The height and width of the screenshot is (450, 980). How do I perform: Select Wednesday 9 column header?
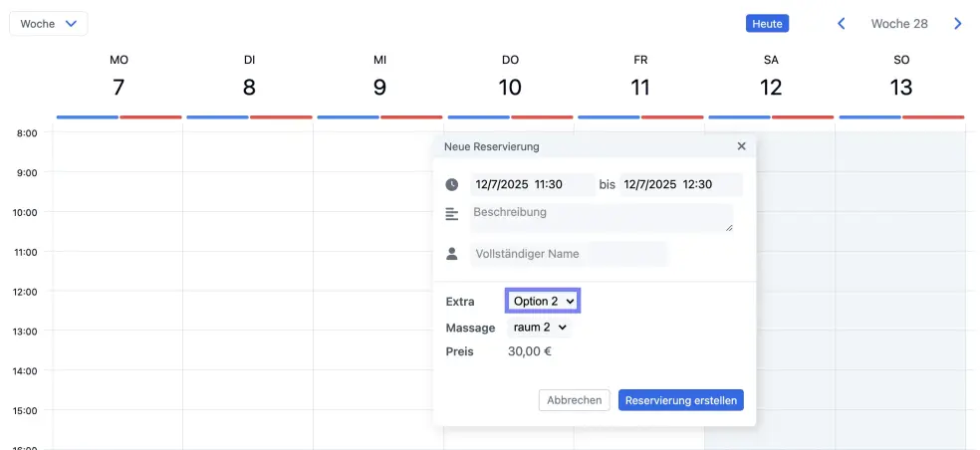(379, 77)
